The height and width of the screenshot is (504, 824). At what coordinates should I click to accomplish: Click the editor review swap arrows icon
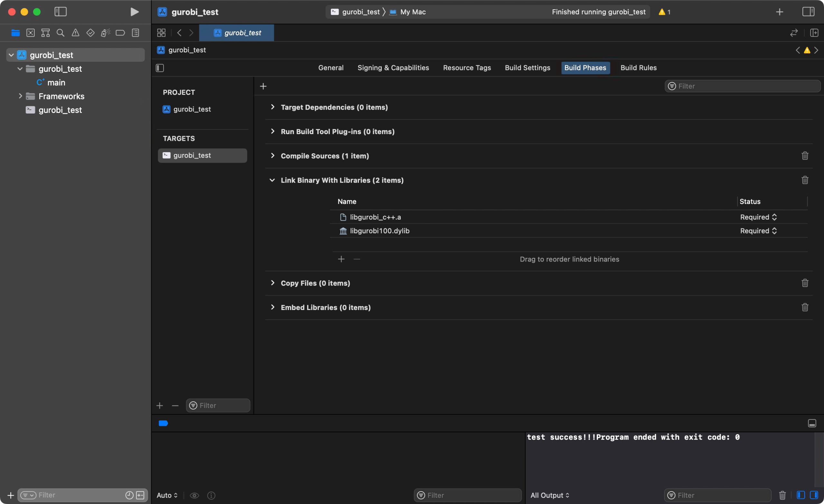click(x=794, y=33)
